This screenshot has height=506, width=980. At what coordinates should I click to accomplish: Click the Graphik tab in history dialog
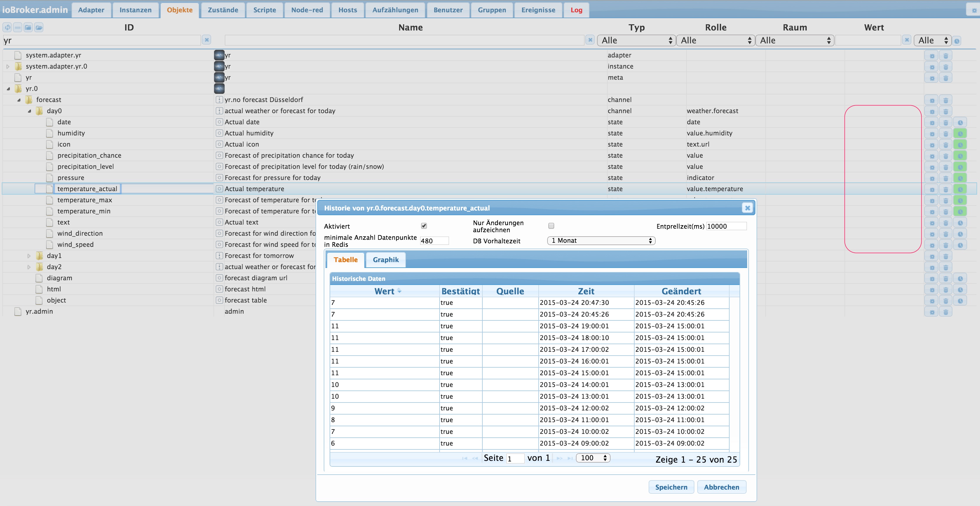point(385,259)
